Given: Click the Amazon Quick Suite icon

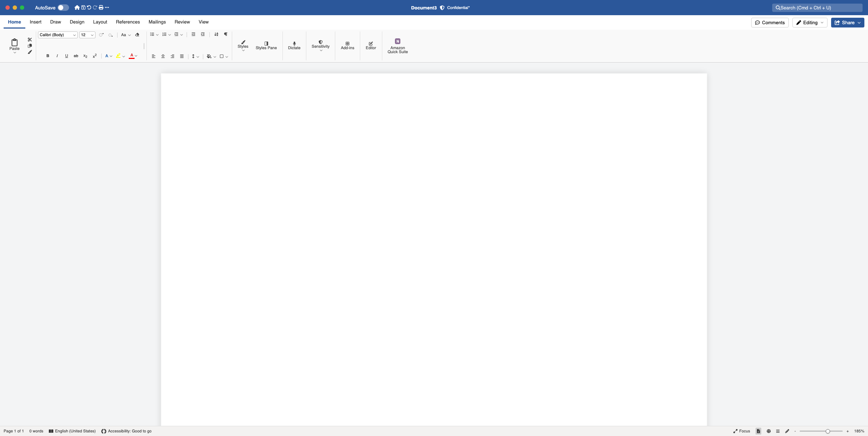Looking at the screenshot, I should click(x=397, y=42).
